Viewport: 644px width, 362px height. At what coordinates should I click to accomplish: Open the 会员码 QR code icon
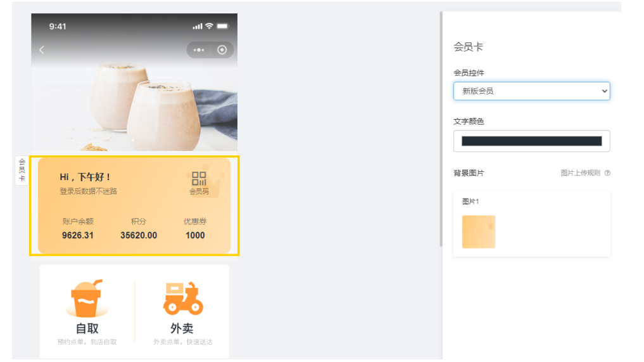point(199,179)
